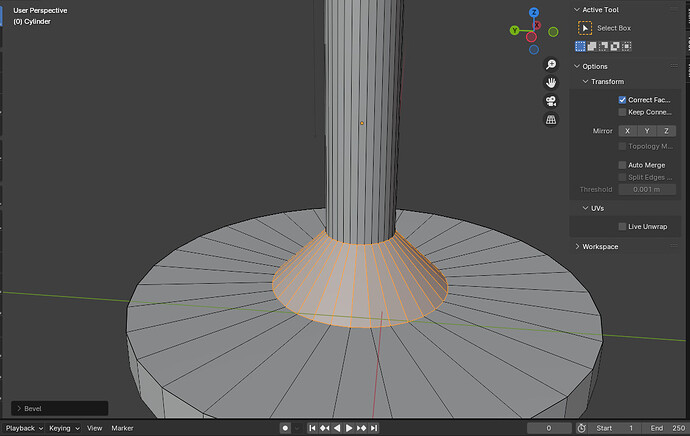Choose the Subtract selection mode icon
690x436 pixels.
[x=603, y=46]
